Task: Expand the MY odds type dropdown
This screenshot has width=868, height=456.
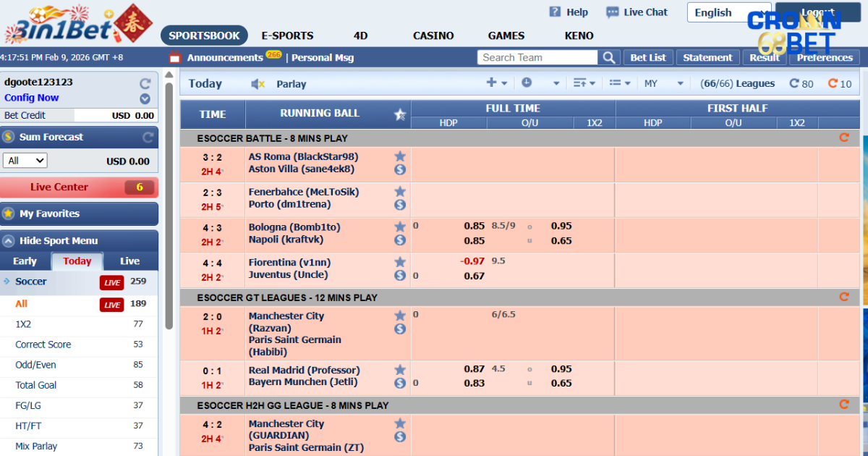Action: [x=663, y=84]
